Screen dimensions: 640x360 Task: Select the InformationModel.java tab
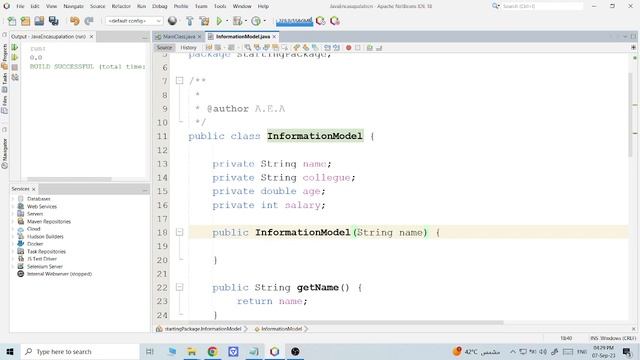coord(243,37)
